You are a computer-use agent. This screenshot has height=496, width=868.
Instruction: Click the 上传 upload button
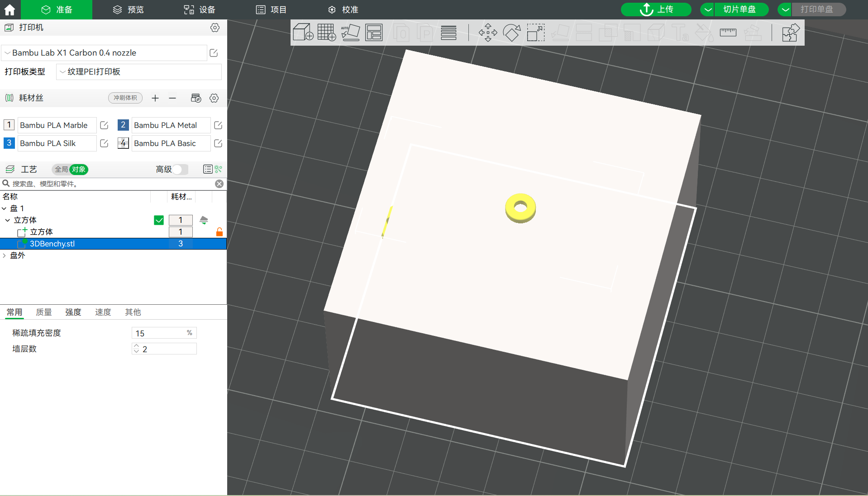click(656, 9)
